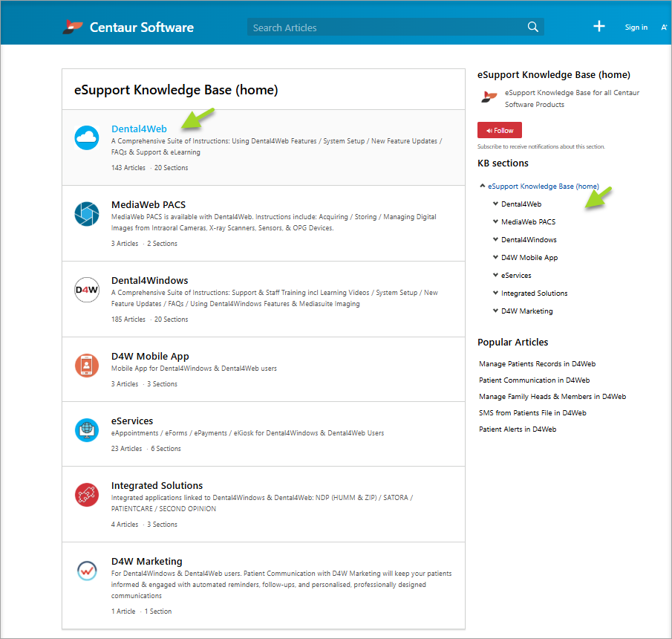This screenshot has height=639, width=672.
Task: Expand MediaWeb PACS in KB sections
Action: pos(495,221)
